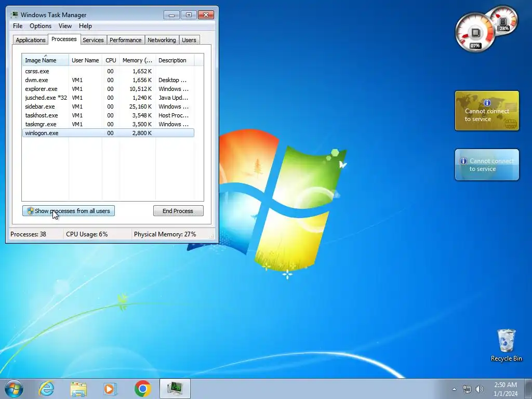The height and width of the screenshot is (399, 532).
Task: Sort by Image Name column header
Action: tap(46, 60)
